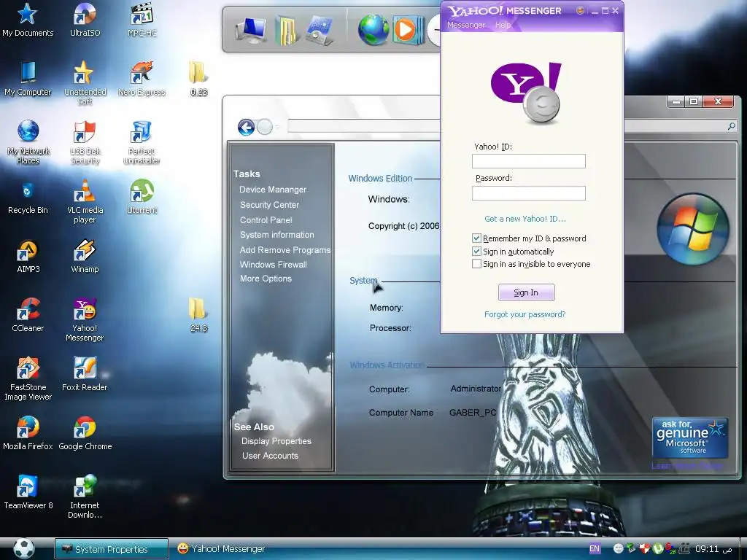Image resolution: width=747 pixels, height=560 pixels.
Task: Launch the AIMP3 shortcut
Action: pyautogui.click(x=28, y=257)
